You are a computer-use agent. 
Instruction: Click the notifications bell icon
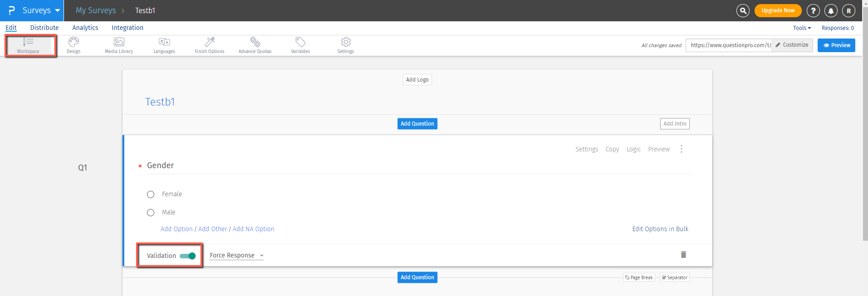pyautogui.click(x=831, y=10)
